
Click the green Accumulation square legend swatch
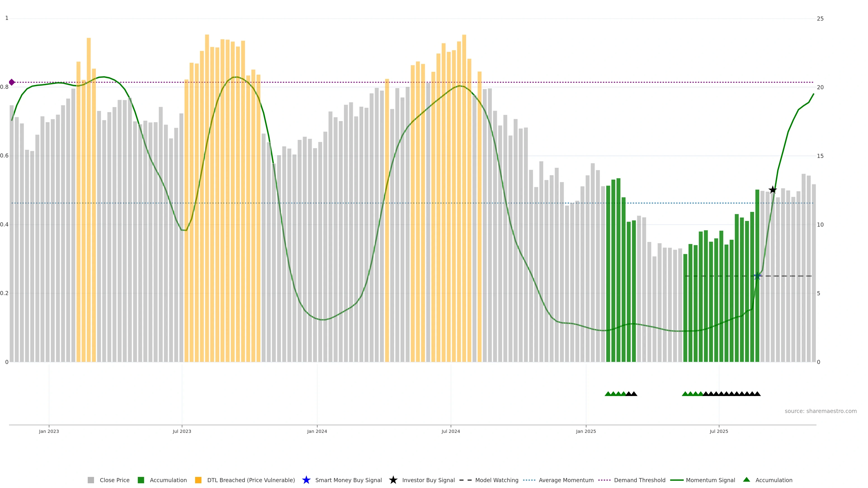pos(141,480)
